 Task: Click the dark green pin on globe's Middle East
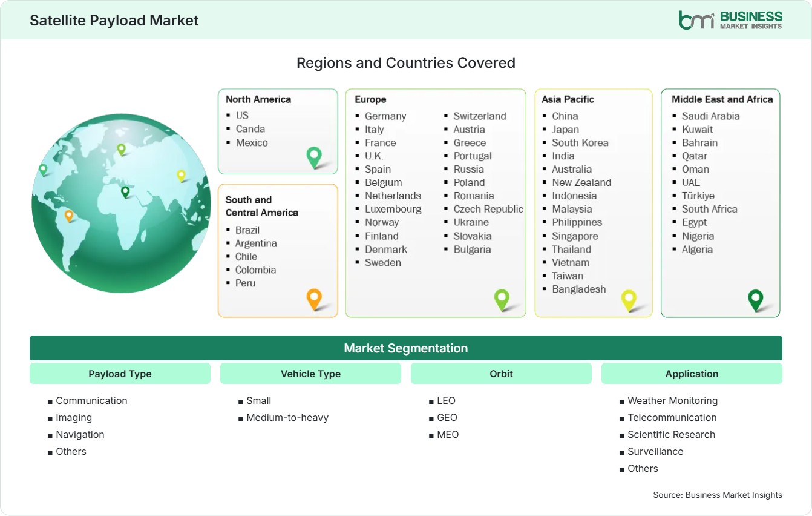(x=125, y=192)
